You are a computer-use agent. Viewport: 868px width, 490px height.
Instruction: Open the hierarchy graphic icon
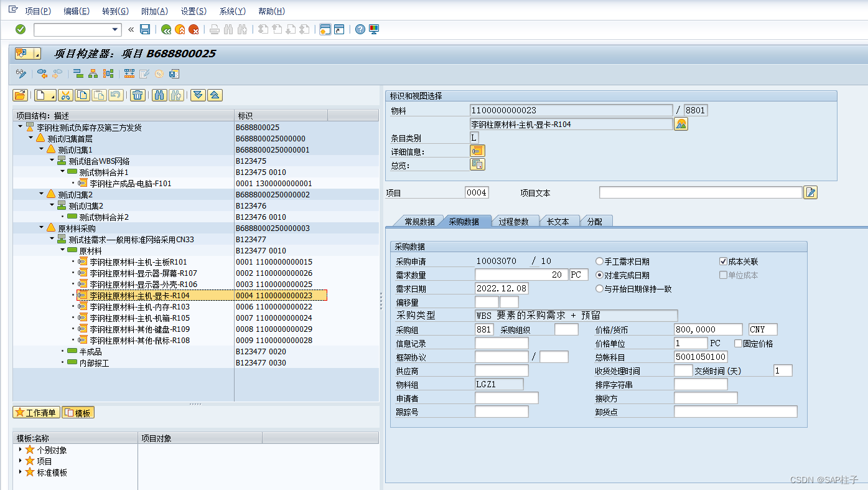click(x=93, y=73)
